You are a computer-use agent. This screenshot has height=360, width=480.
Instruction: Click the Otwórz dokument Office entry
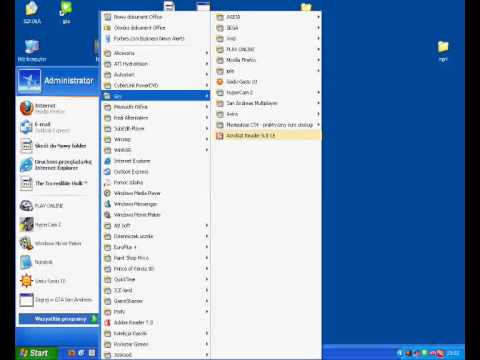point(156,28)
